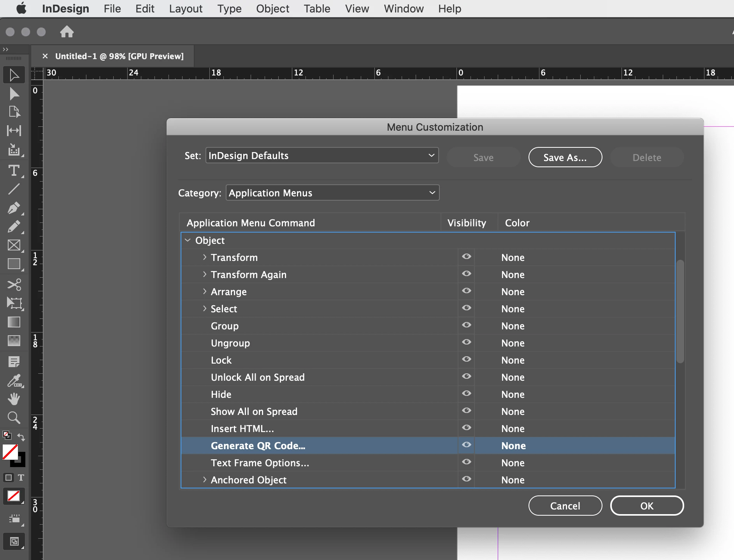Click the Cancel button
734x560 pixels.
(x=565, y=506)
